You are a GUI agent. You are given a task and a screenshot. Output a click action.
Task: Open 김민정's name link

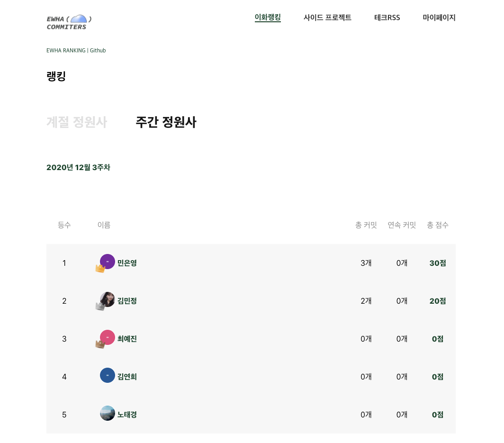[x=127, y=301]
